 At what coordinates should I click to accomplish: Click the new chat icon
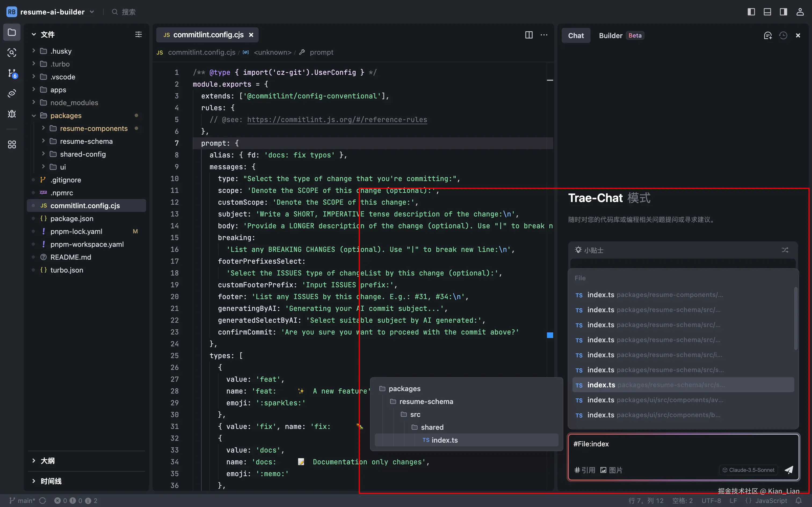[x=768, y=35]
